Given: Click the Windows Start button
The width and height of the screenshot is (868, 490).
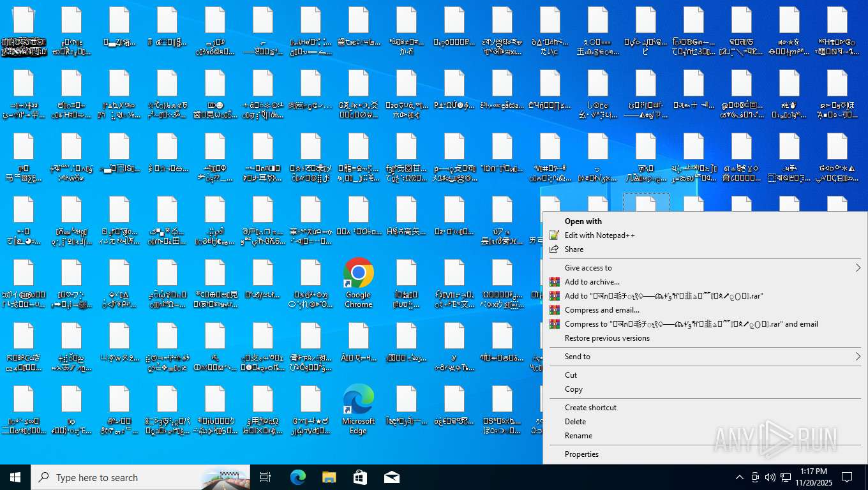Looking at the screenshot, I should tap(15, 477).
